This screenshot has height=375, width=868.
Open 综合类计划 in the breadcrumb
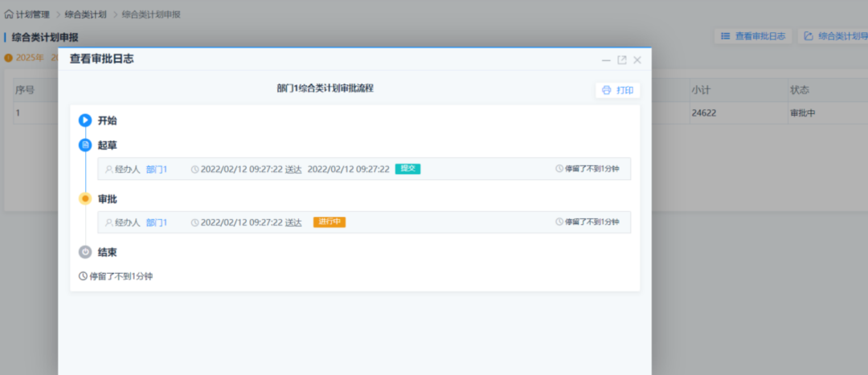(x=84, y=14)
